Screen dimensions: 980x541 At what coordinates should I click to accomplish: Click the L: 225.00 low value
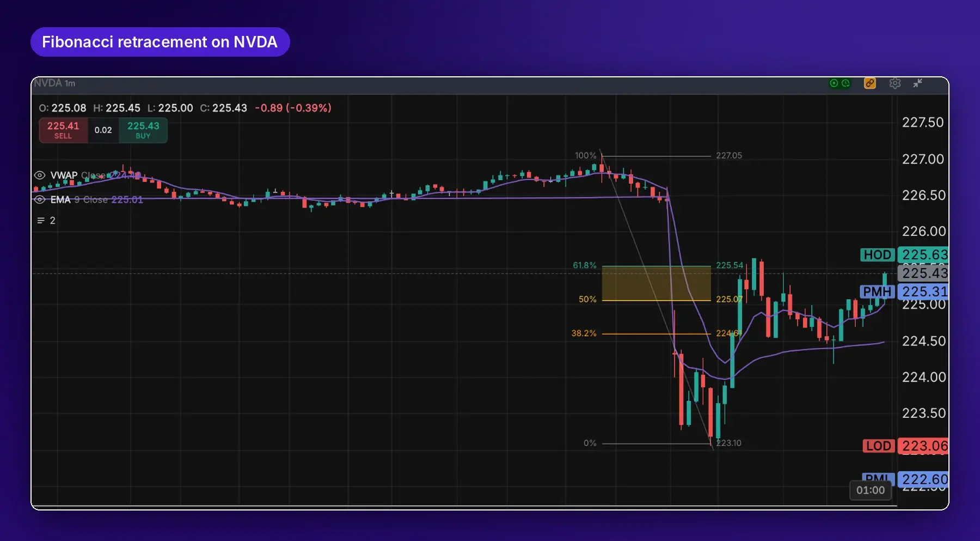point(170,108)
